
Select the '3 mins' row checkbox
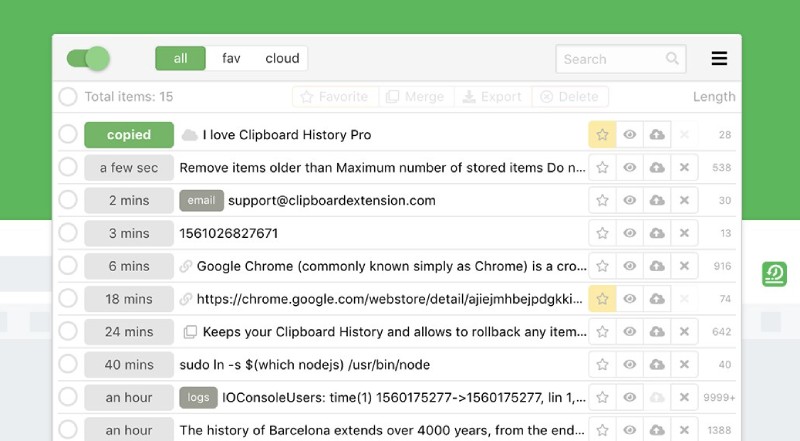[x=68, y=233]
